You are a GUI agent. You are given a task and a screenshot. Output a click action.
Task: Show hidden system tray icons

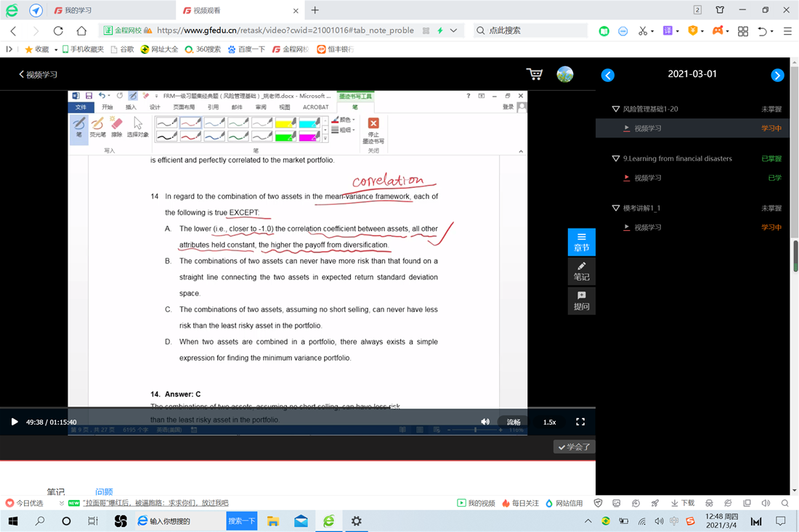(x=588, y=521)
